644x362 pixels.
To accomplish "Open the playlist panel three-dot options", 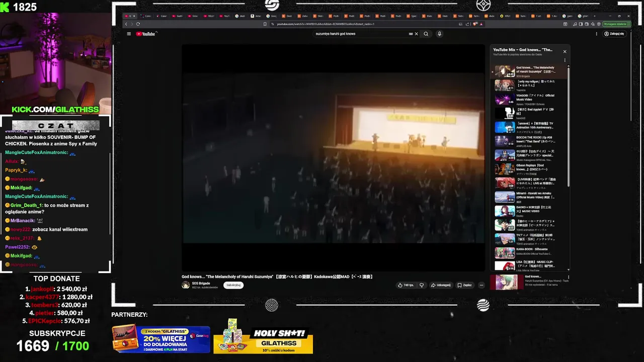I will (565, 60).
